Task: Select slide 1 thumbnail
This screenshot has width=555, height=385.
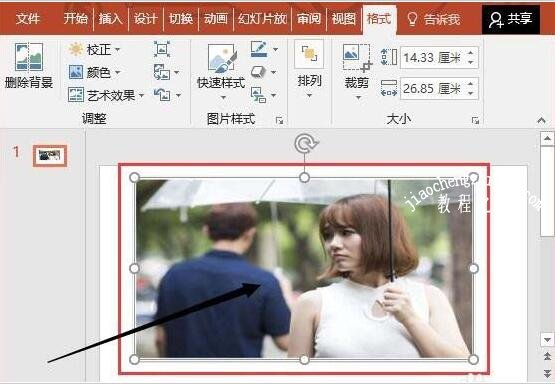Action: (x=50, y=156)
